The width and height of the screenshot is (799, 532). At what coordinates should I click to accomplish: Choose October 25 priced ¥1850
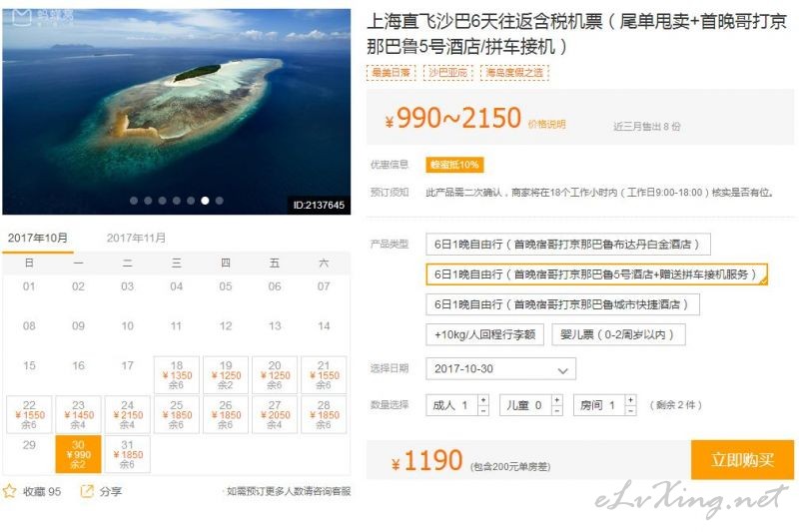[177, 414]
